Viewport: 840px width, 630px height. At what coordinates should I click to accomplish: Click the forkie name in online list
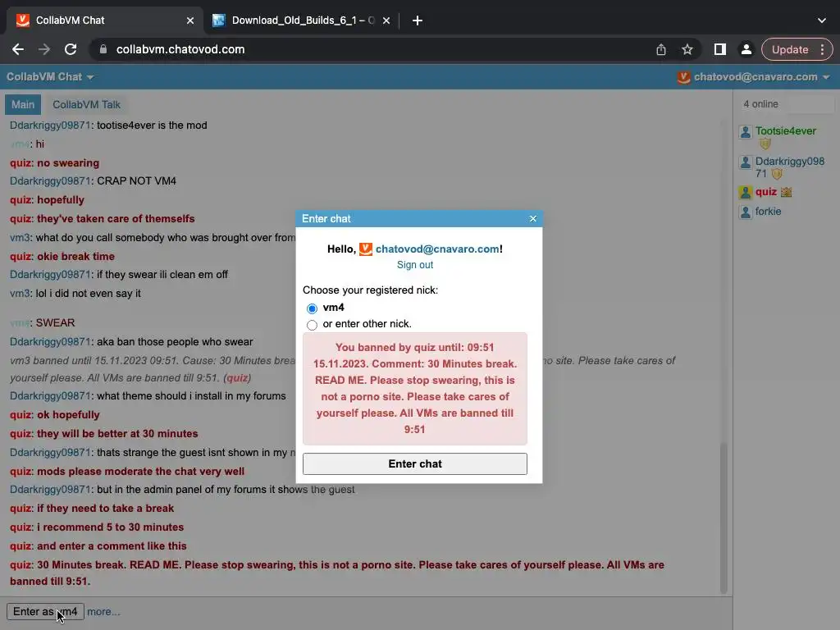768,212
